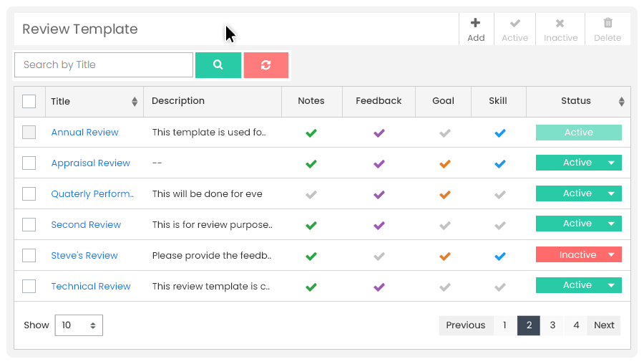The image size is (644, 364).
Task: Click the green search magnifier button
Action: coord(218,65)
